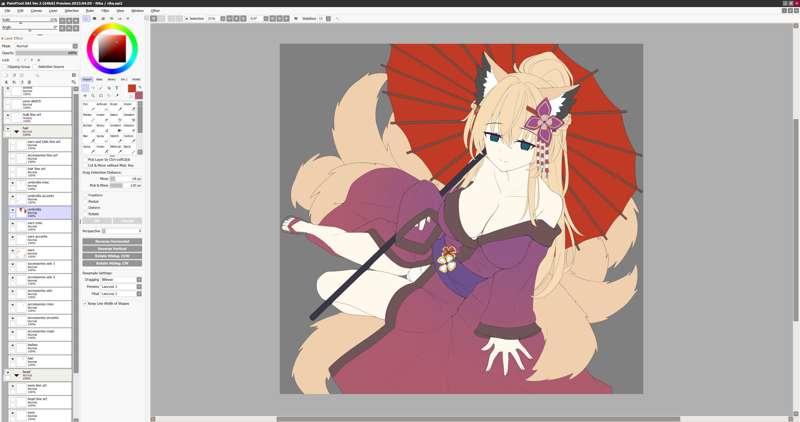Viewport: 800px width, 422px height.
Task: Click the secondary pink color swatch
Action: coord(139,95)
